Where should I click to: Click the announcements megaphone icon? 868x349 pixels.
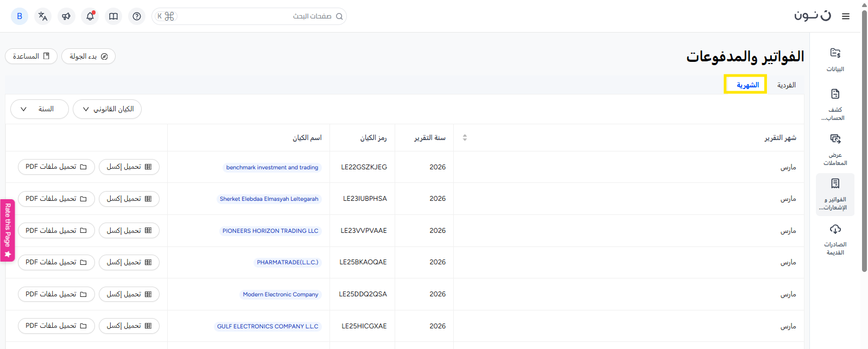pos(66,16)
